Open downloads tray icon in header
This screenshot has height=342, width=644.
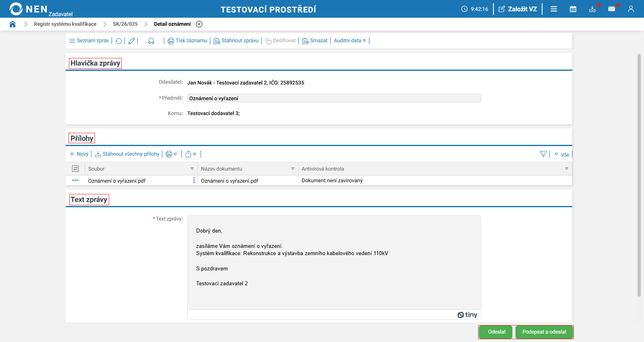[592, 9]
